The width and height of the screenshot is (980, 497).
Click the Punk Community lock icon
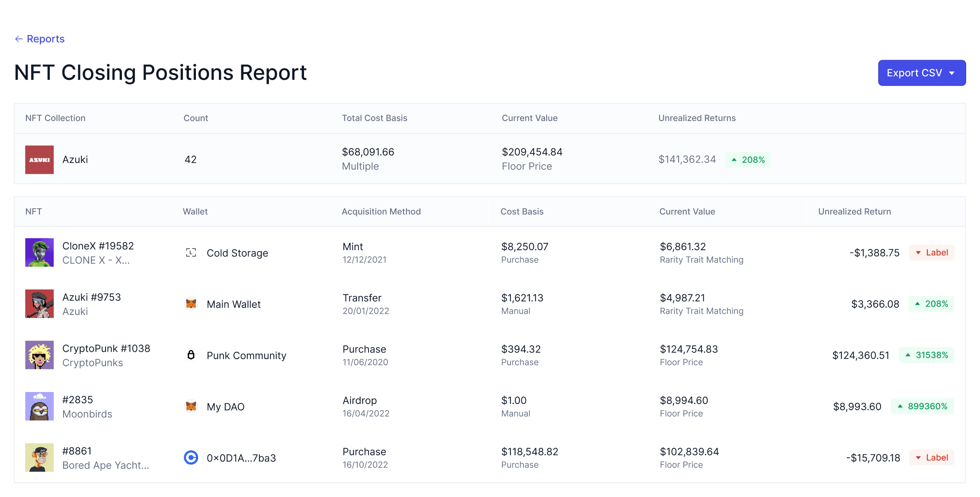191,355
